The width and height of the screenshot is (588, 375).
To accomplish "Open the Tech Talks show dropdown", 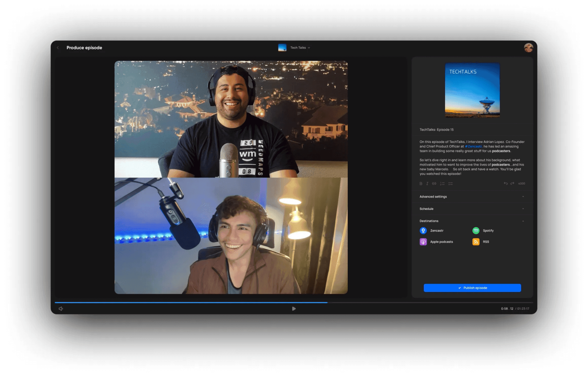I will (x=300, y=48).
